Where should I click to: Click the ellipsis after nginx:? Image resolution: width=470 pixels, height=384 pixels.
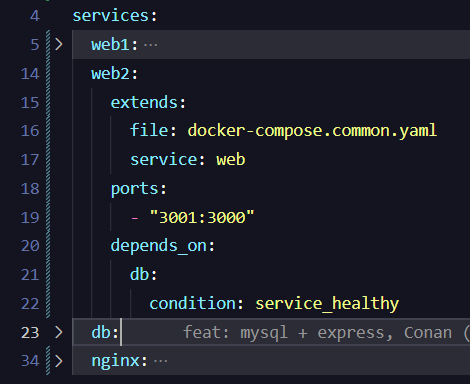click(x=161, y=361)
